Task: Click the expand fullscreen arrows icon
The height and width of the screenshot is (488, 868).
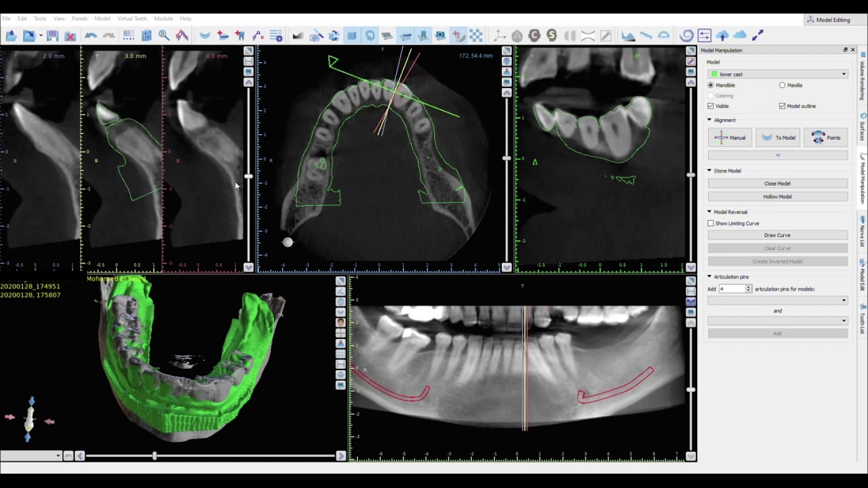Action: point(757,35)
